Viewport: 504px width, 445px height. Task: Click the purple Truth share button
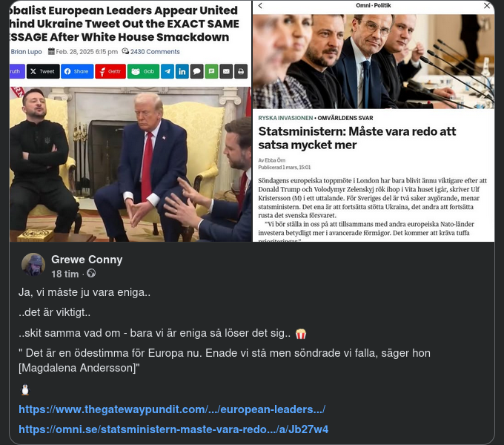point(17,71)
